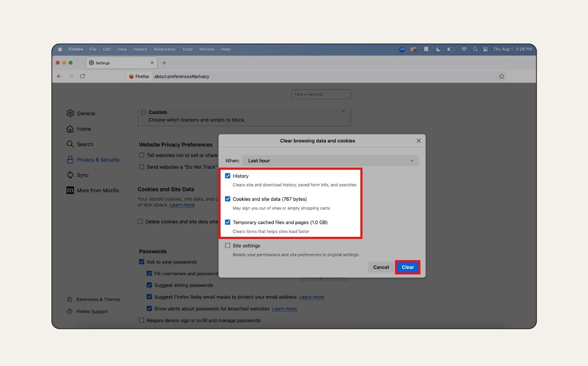
Task: Open the Window menu
Action: coord(207,49)
